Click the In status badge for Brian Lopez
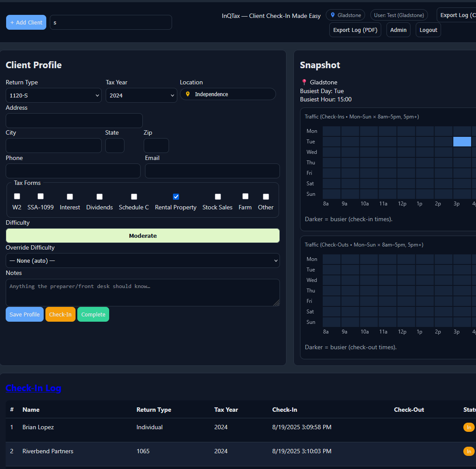Screen dimensions: 476x469 coord(469,427)
